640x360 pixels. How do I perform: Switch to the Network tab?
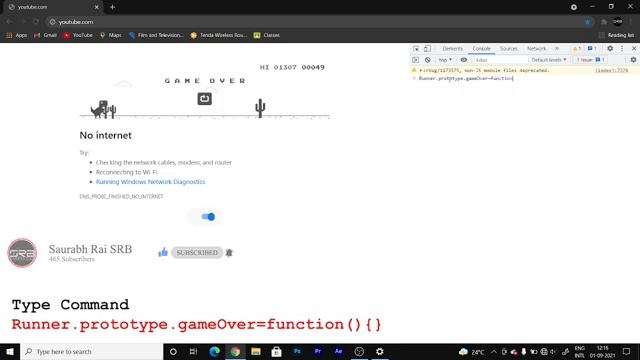[x=536, y=49]
